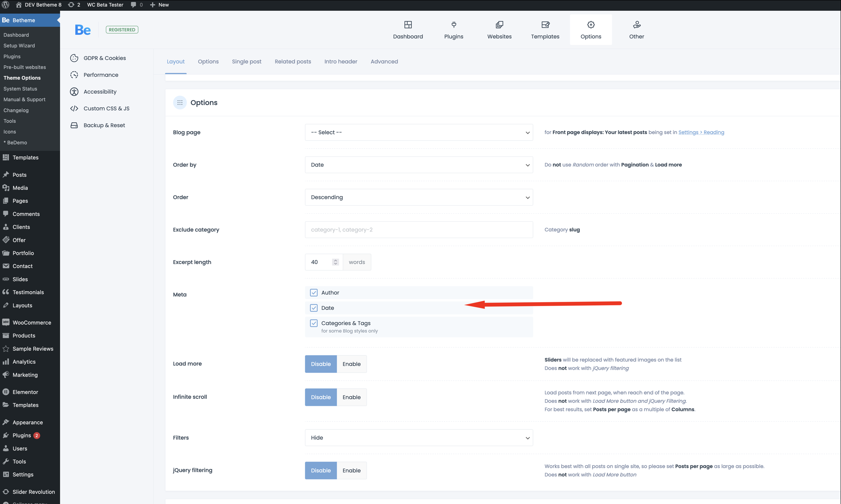This screenshot has height=504, width=841.
Task: Open the Dashboard grid icon in Betheme header
Action: point(408,25)
